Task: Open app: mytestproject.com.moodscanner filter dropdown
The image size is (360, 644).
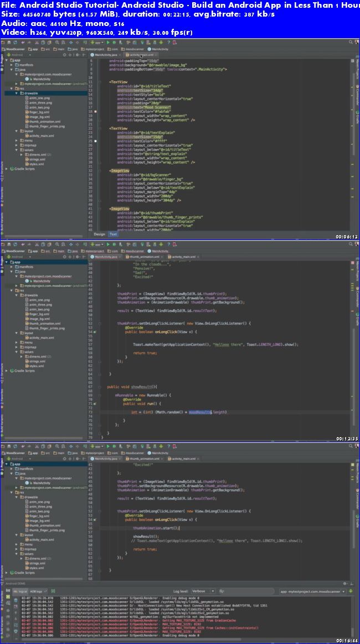Action: click(x=313, y=591)
